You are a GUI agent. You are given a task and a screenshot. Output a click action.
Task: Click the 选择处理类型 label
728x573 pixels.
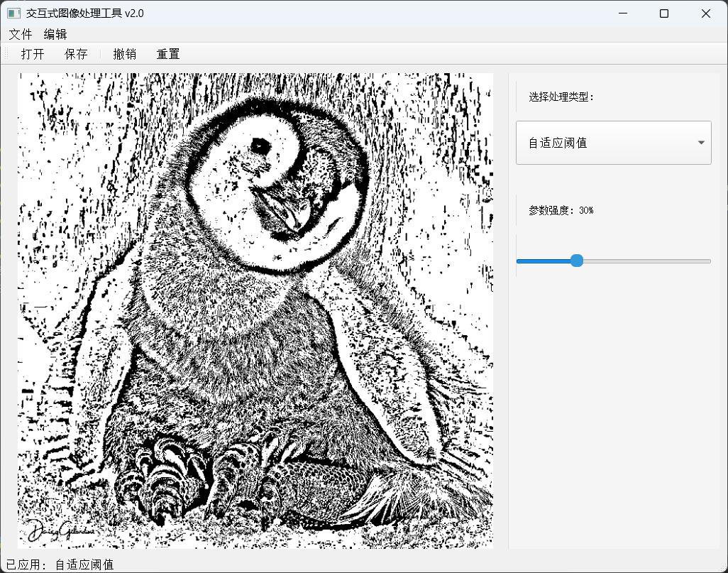coord(561,97)
